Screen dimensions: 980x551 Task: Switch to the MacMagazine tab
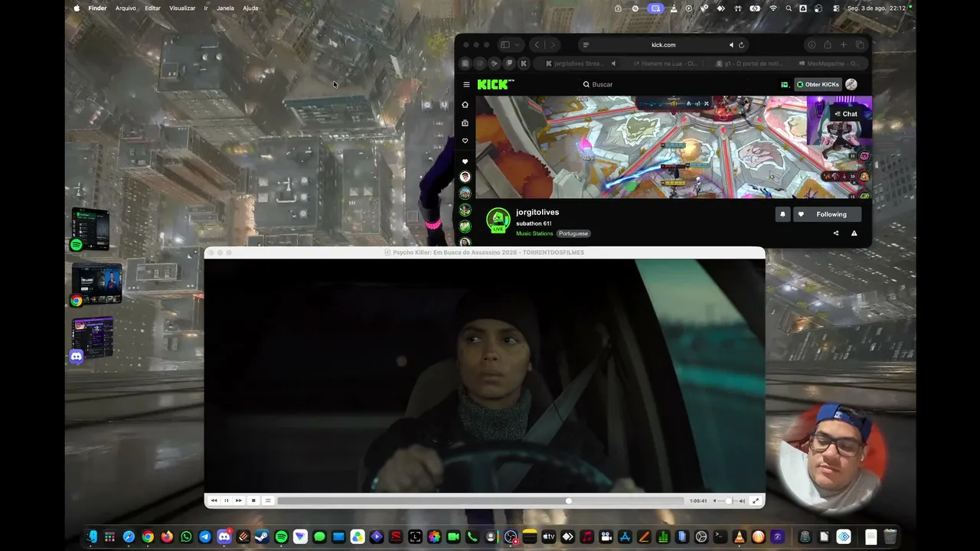click(x=828, y=64)
